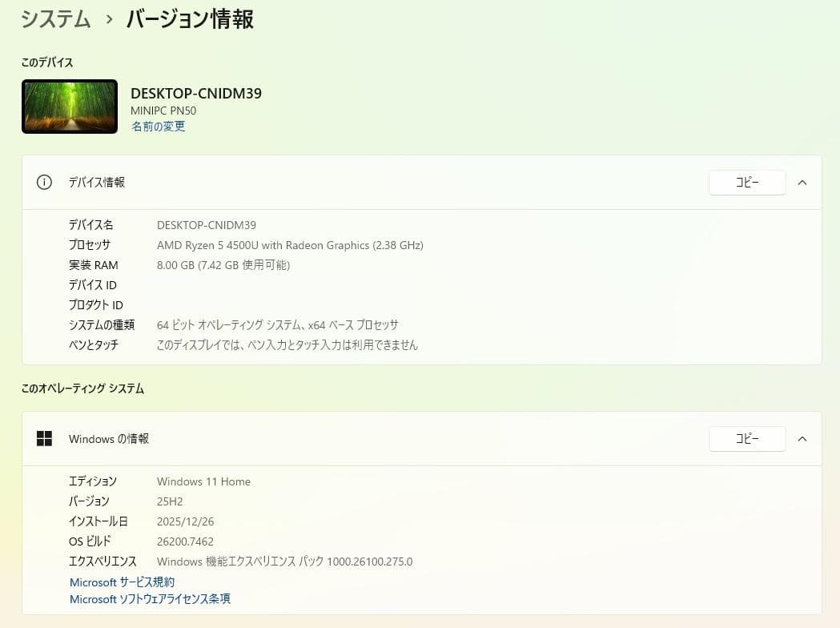Select デバイス名 value DESKTOP-CNIDM39 in list

tap(207, 225)
